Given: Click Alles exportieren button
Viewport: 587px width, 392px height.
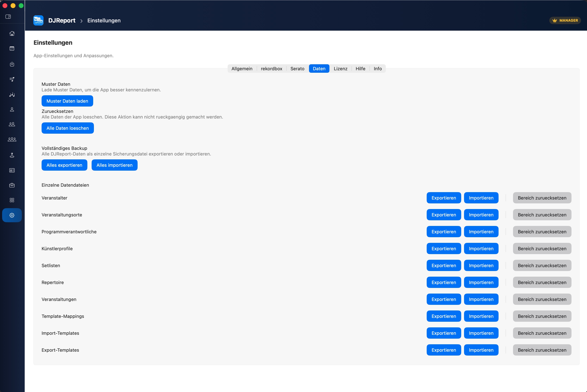Looking at the screenshot, I should [x=64, y=165].
